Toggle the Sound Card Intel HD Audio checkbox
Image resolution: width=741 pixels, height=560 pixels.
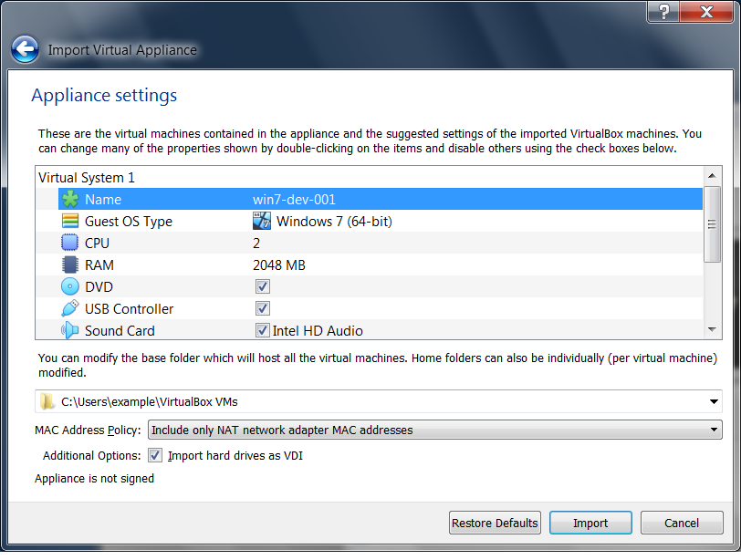[x=263, y=330]
